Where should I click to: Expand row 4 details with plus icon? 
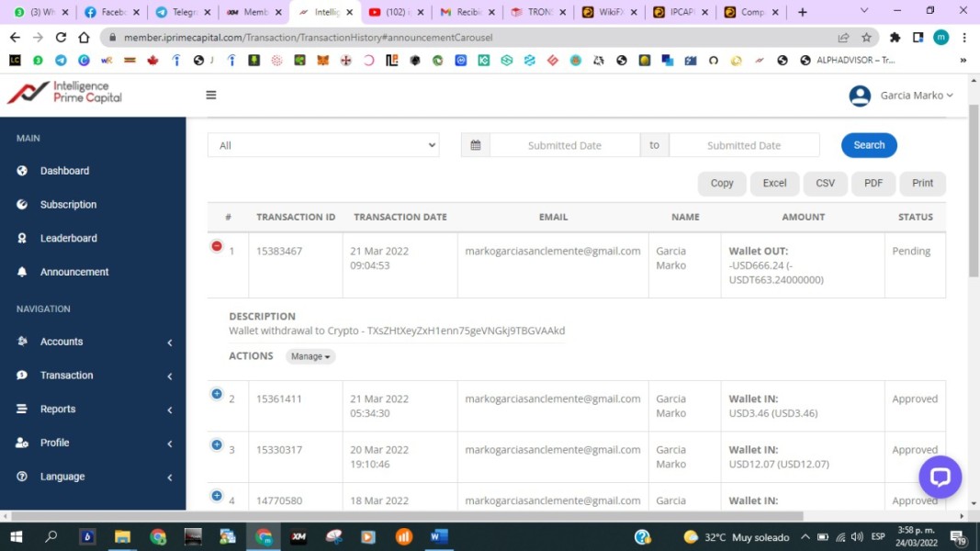click(x=217, y=496)
